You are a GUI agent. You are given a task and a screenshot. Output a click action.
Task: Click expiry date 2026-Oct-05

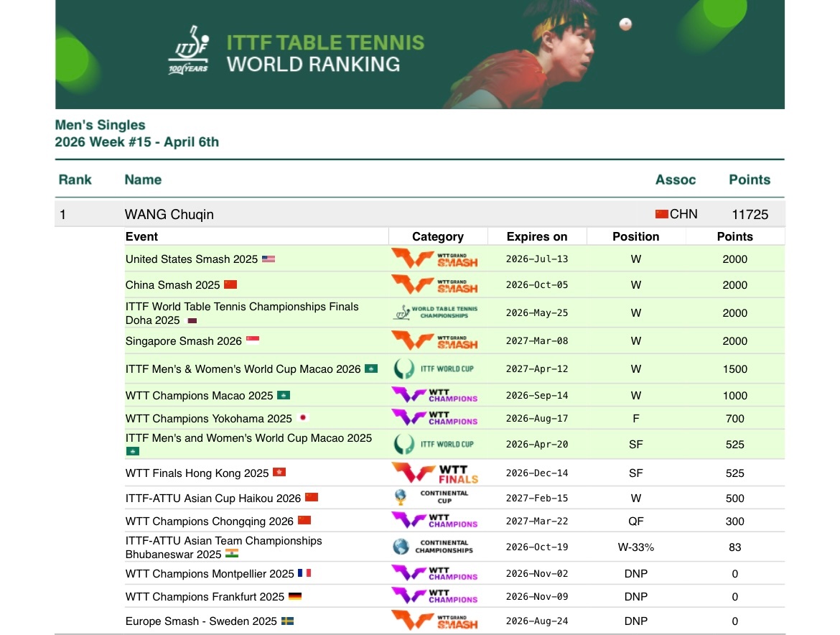point(537,284)
